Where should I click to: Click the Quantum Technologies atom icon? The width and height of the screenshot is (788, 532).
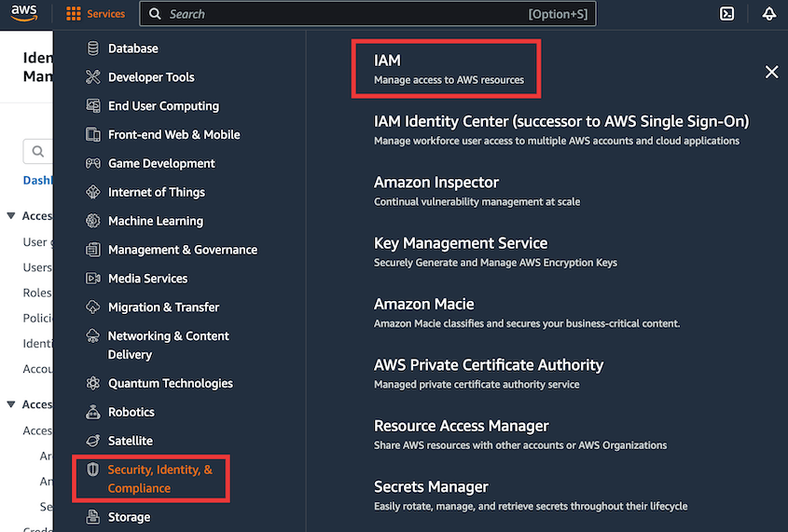tap(93, 384)
